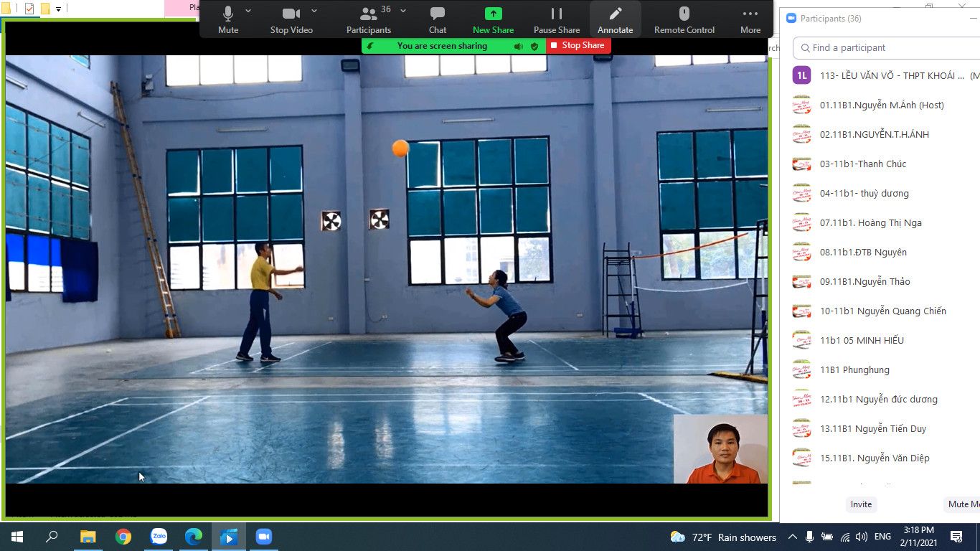Click the Invite button
The image size is (980, 551).
[x=861, y=504]
